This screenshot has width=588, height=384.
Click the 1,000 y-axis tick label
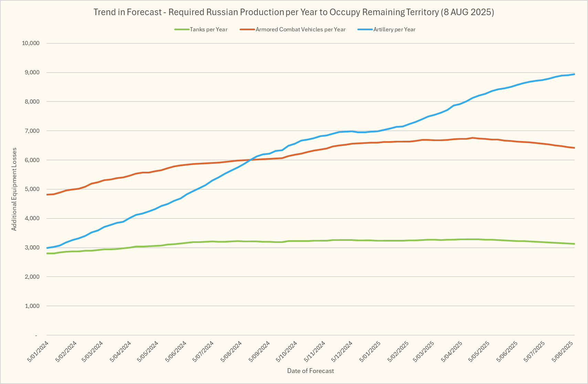32,306
